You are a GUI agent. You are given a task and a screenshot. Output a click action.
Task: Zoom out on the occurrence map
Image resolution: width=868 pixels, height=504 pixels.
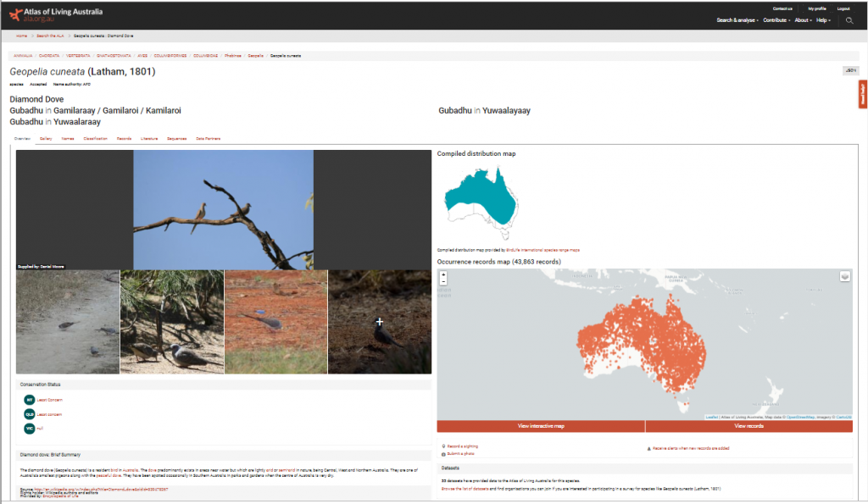coord(442,282)
